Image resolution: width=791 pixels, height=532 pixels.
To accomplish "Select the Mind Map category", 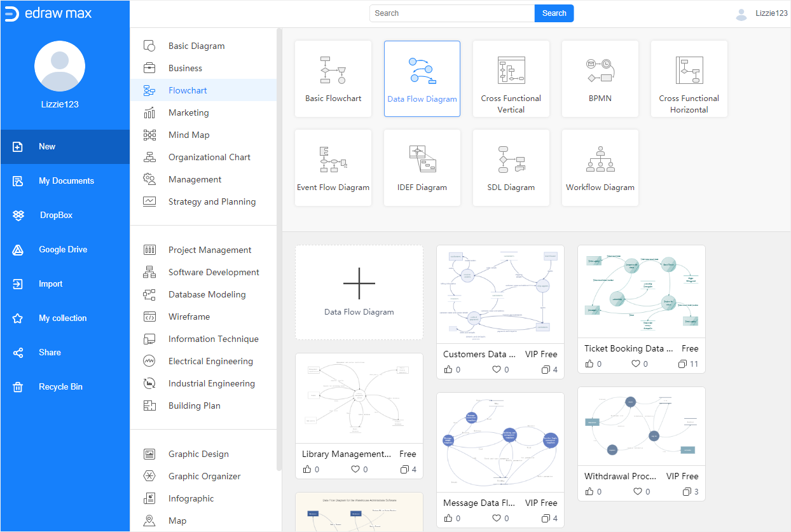I will [188, 135].
